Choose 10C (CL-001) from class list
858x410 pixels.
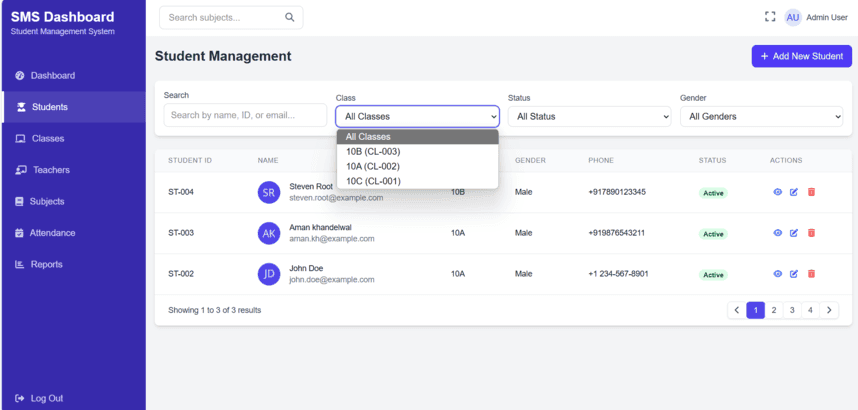418,181
